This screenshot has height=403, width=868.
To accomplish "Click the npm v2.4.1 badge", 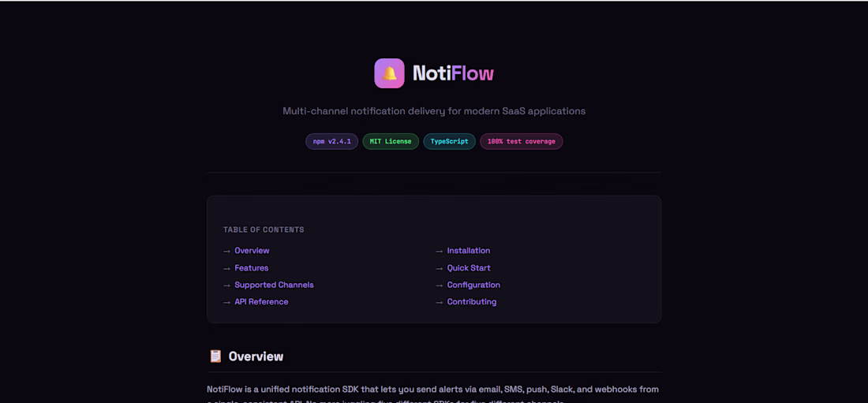I will coord(331,141).
